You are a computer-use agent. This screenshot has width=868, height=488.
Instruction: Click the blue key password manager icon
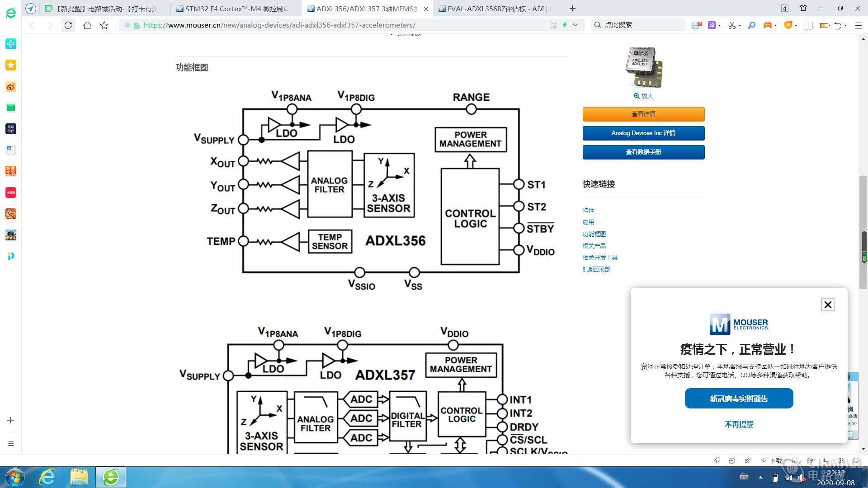click(x=751, y=25)
